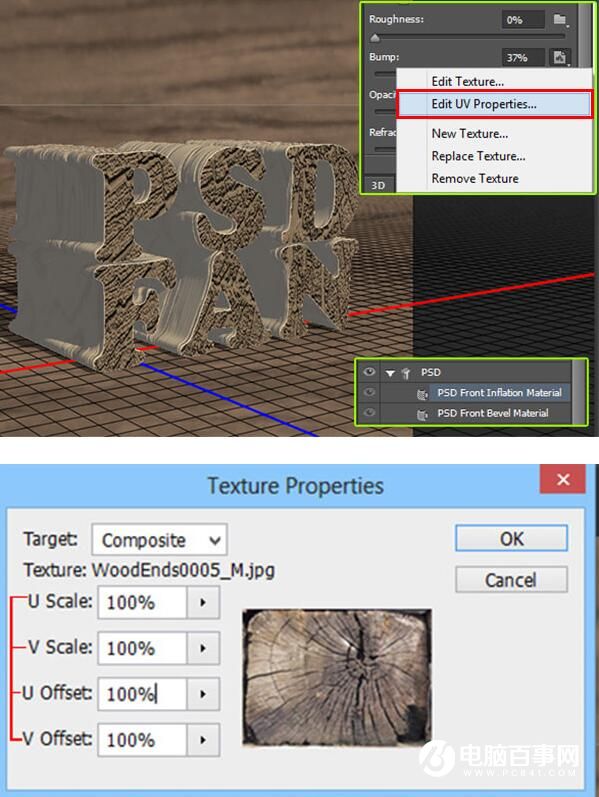Click the PSD mesh icon in 3D panel

pos(406,374)
